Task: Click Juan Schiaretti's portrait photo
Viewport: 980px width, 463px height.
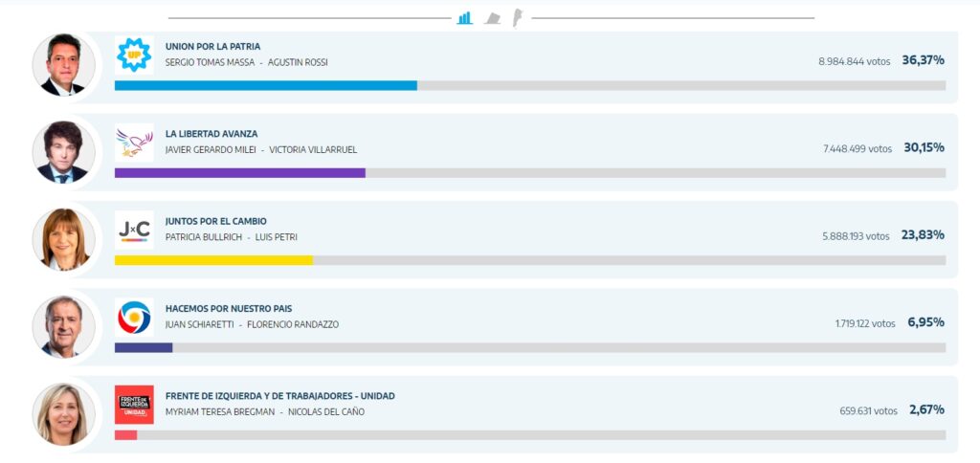Action: pyautogui.click(x=64, y=326)
